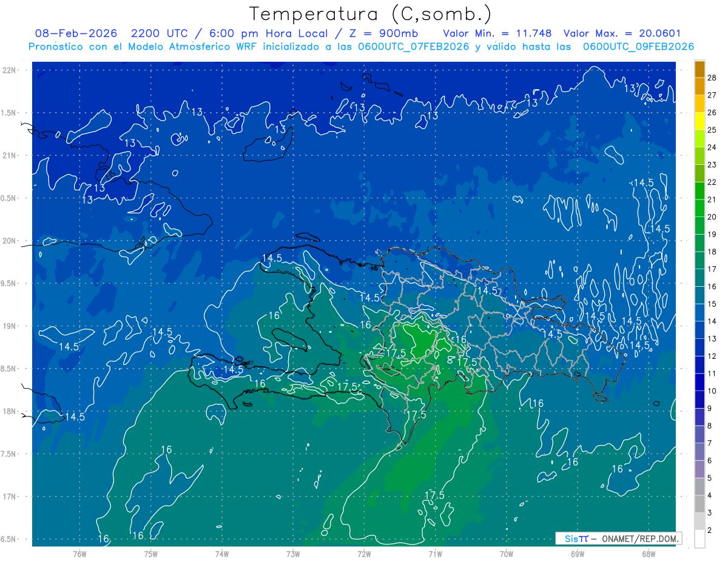Click the colorbar scale label "15"
728x562 pixels.
(x=712, y=304)
